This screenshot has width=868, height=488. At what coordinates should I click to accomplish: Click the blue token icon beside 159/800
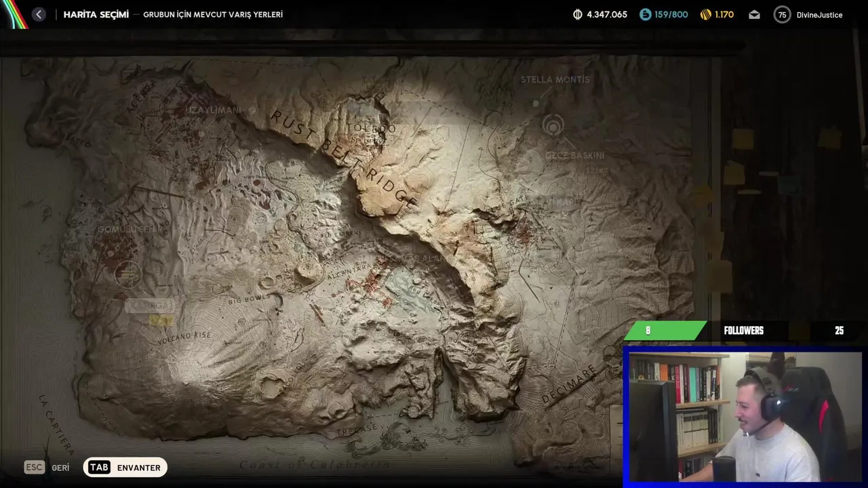tap(646, 14)
